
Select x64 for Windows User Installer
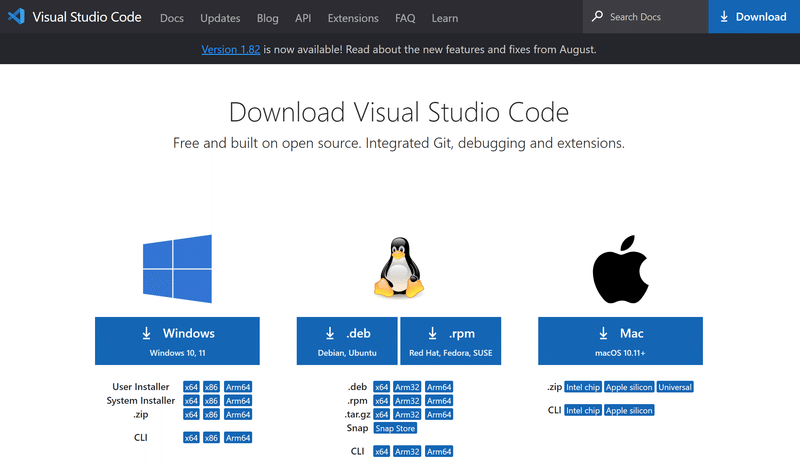(x=191, y=387)
